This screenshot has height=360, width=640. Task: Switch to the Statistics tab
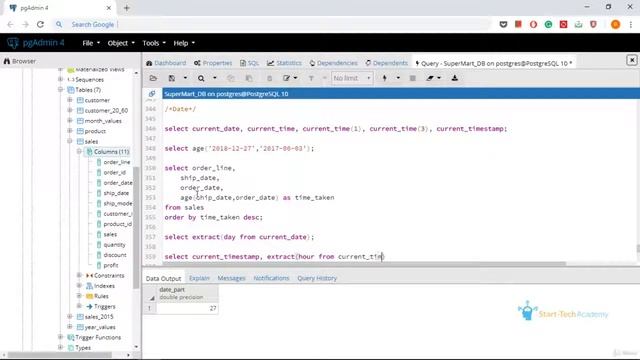[284, 63]
